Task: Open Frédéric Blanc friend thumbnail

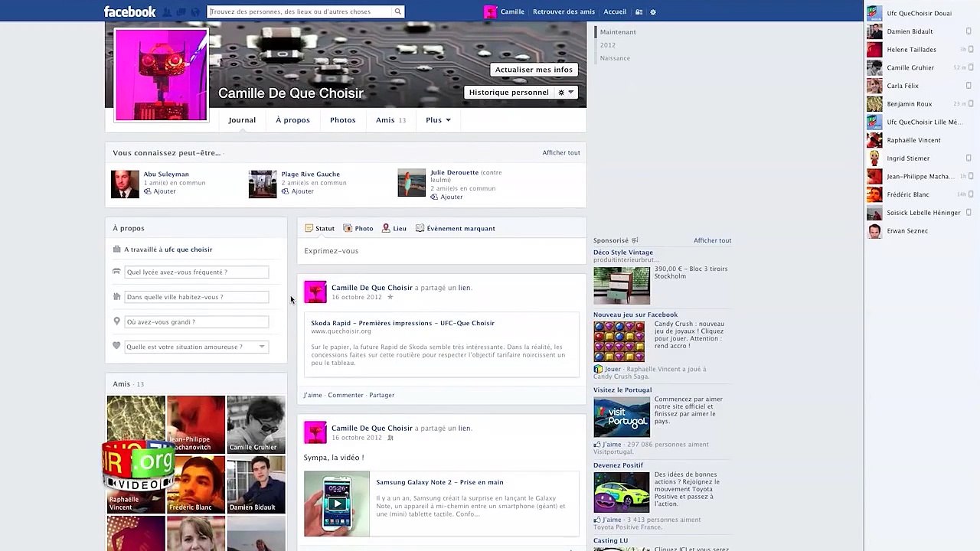Action: point(196,484)
